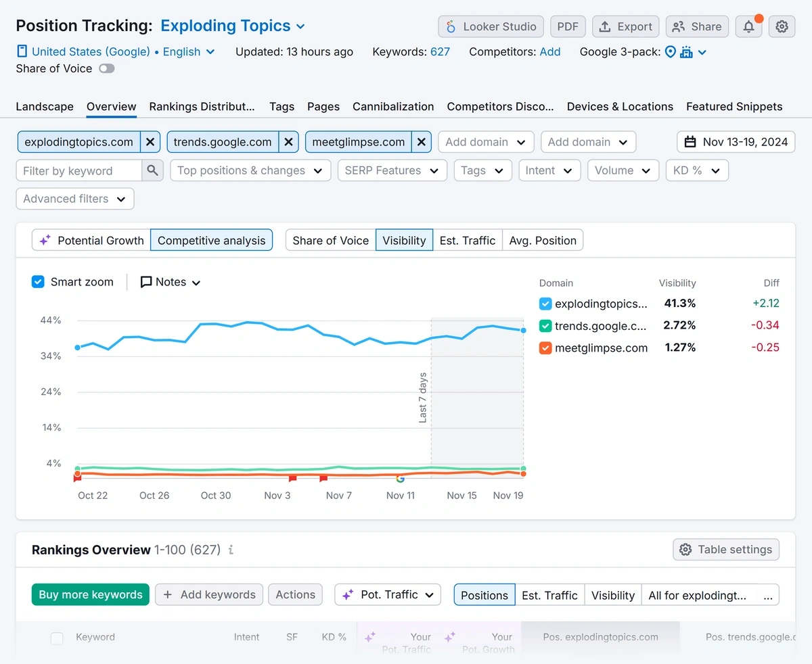Screen dimensions: 812x664
Task: Remove trends.google.com domain filter
Action: click(288, 142)
